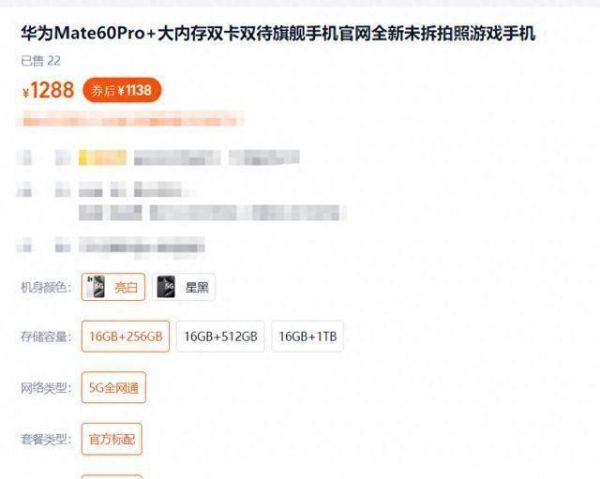Click the blurred orange promotion banner
Image resolution: width=600 pixels, height=479 pixels.
click(130, 118)
